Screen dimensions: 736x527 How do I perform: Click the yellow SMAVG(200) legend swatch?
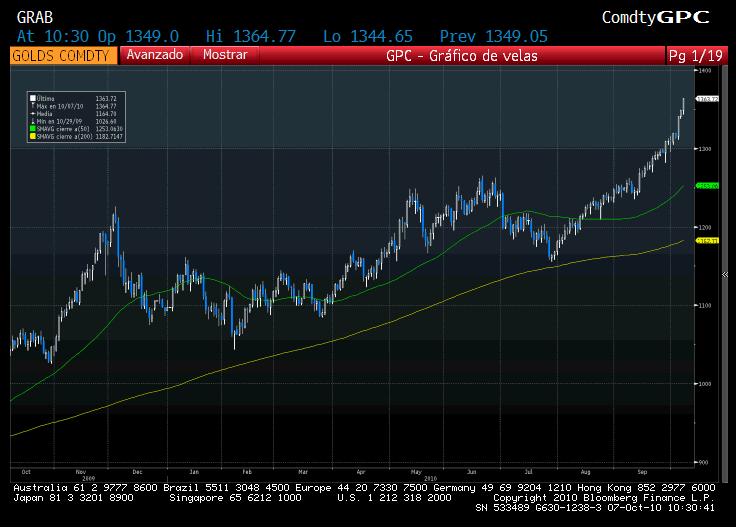coord(33,137)
